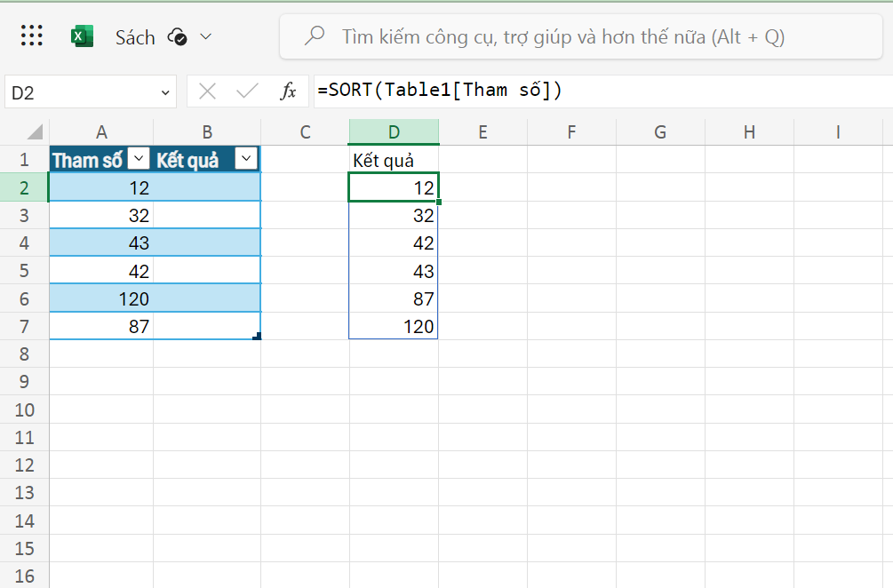Select row 1 header
The width and height of the screenshot is (893, 588).
(x=25, y=159)
